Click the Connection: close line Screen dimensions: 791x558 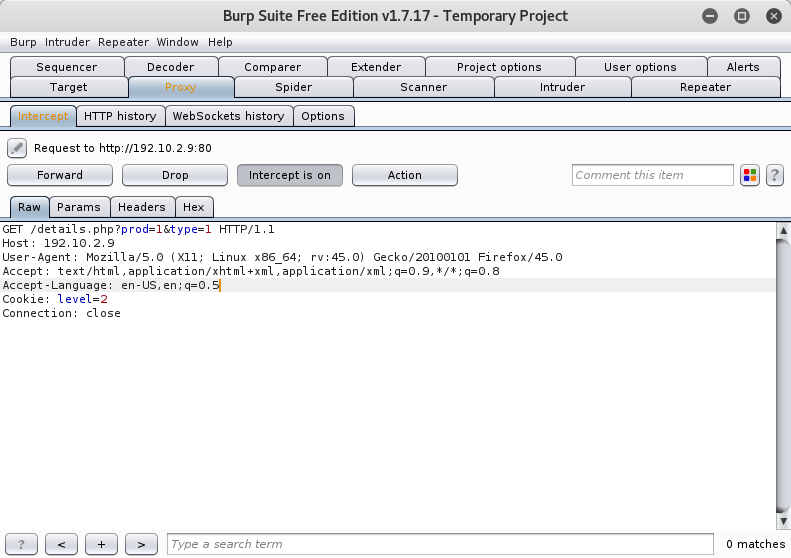(x=62, y=313)
